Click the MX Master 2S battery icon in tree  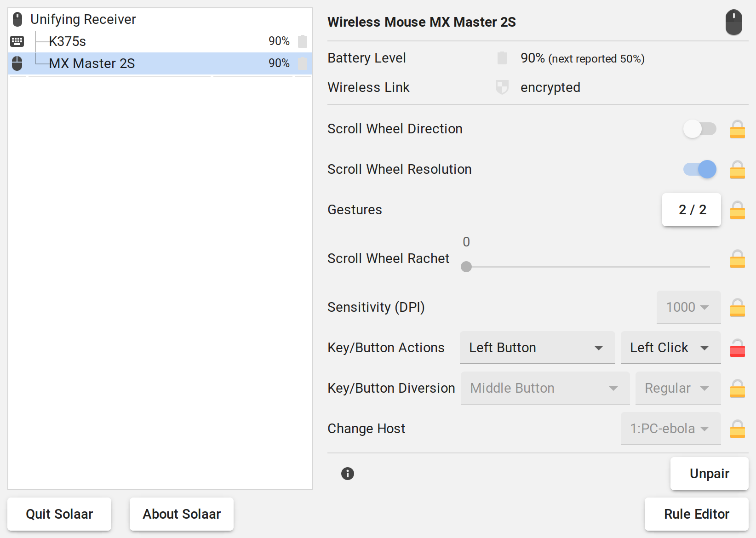(x=303, y=63)
